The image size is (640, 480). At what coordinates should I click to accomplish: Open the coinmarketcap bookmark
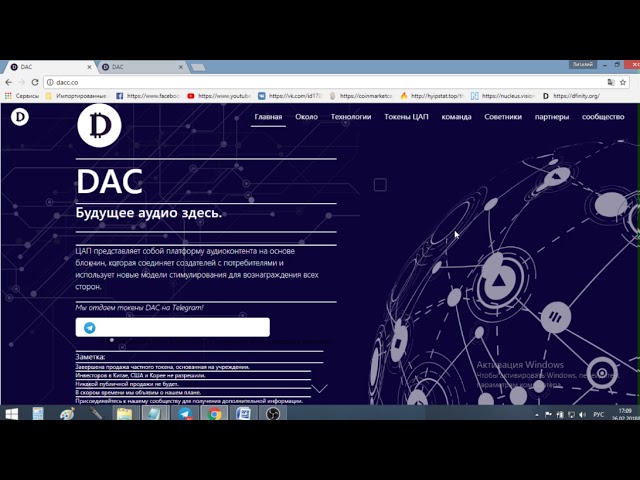[361, 96]
